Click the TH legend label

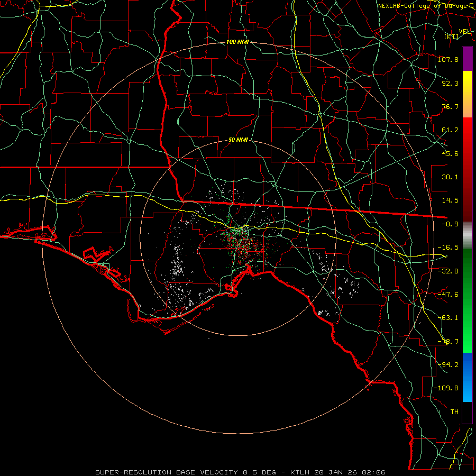pyautogui.click(x=454, y=412)
